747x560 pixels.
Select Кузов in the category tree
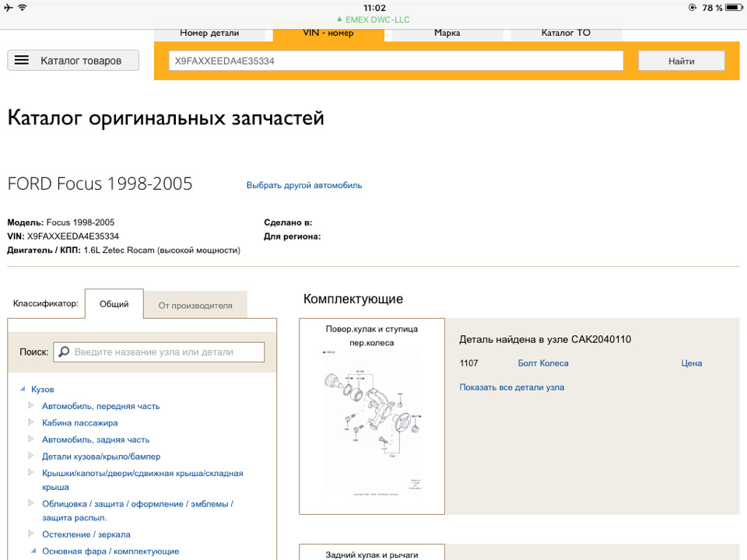pos(42,390)
